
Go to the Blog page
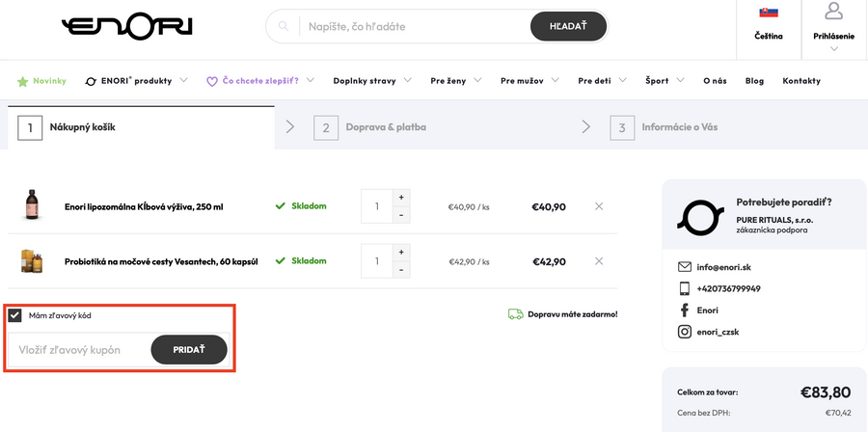[x=754, y=80]
